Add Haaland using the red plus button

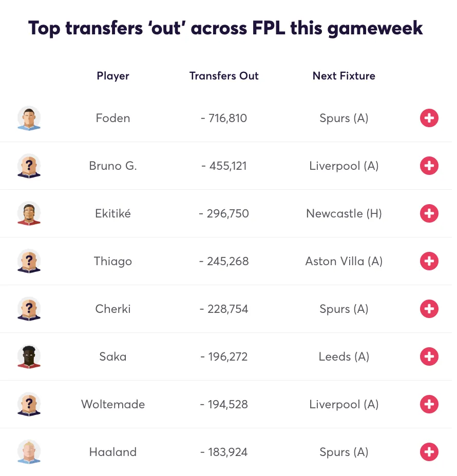[429, 452]
